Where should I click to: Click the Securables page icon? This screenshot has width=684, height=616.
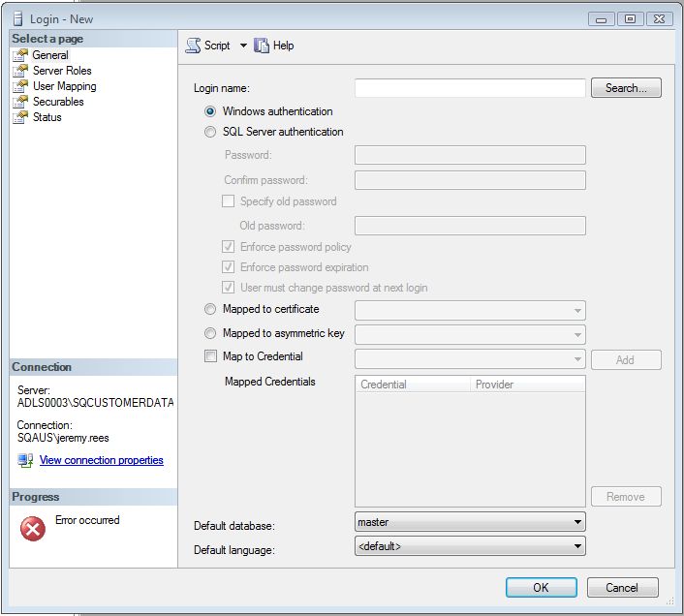coord(20,102)
